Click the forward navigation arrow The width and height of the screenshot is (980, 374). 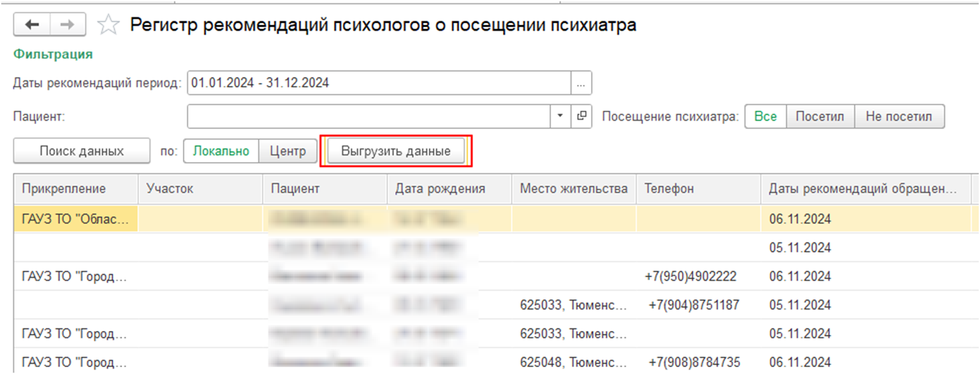[65, 25]
